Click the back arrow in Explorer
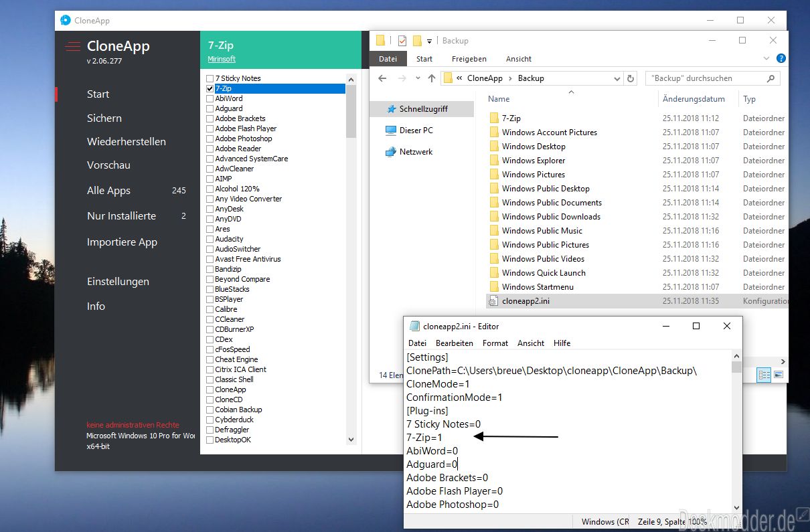This screenshot has height=532, width=810. [x=382, y=78]
